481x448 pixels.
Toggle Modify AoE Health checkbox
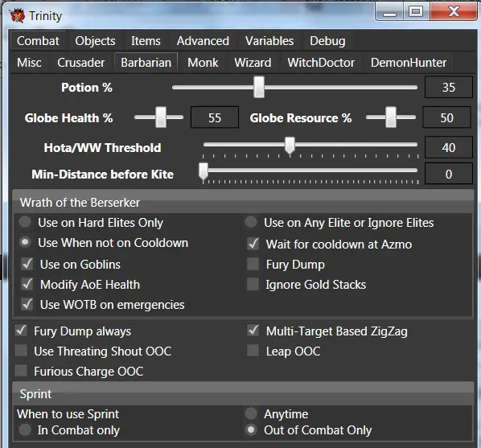pos(27,284)
